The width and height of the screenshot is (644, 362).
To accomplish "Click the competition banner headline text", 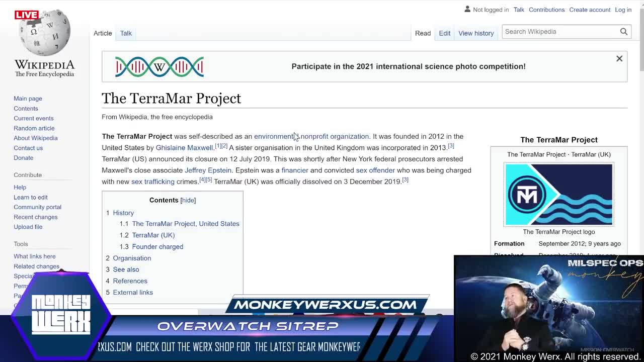I will coord(408,66).
